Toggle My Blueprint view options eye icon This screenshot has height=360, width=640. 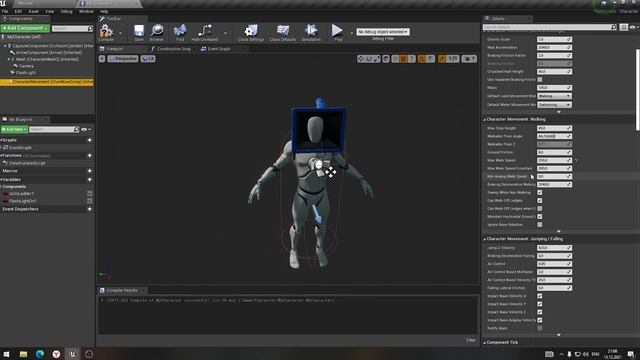[x=85, y=130]
